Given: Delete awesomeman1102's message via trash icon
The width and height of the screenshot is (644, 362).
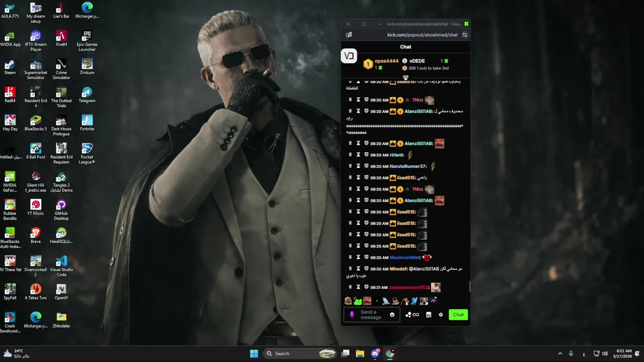Looking at the screenshot, I should coord(350,287).
